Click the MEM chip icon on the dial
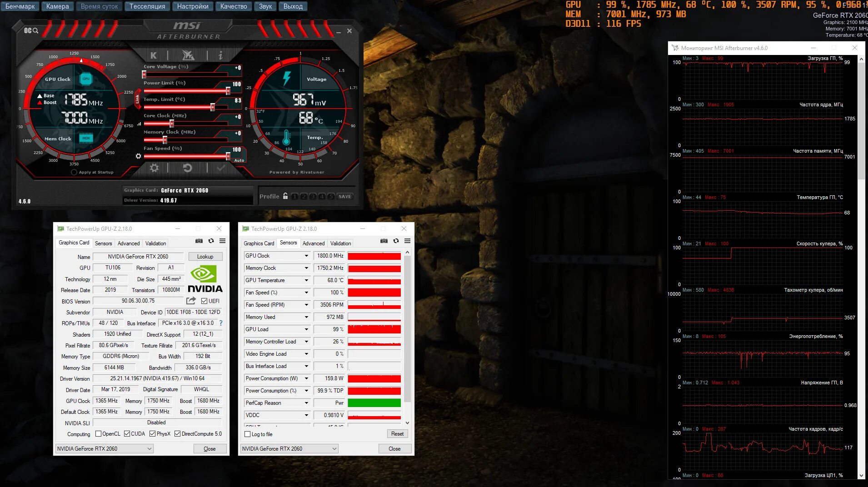The height and width of the screenshot is (487, 868). (x=86, y=138)
